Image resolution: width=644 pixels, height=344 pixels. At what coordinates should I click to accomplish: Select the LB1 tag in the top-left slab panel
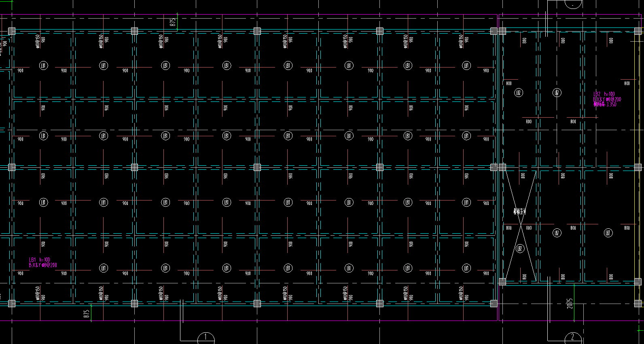(43, 65)
